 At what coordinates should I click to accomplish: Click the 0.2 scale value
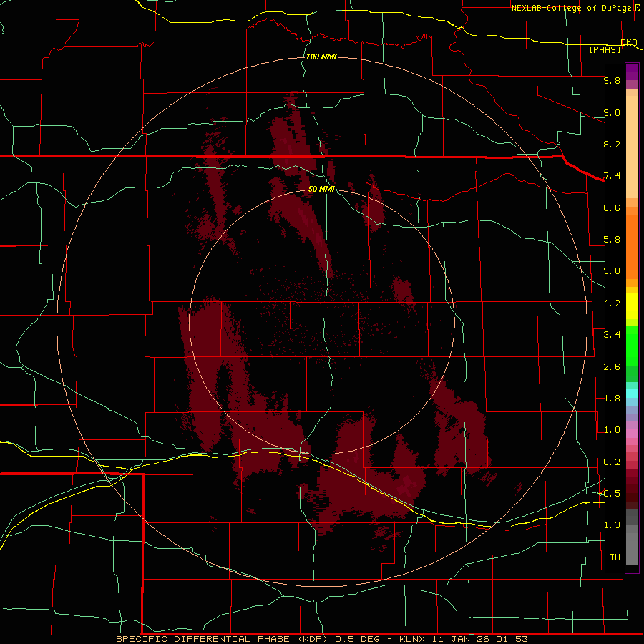pyautogui.click(x=612, y=462)
